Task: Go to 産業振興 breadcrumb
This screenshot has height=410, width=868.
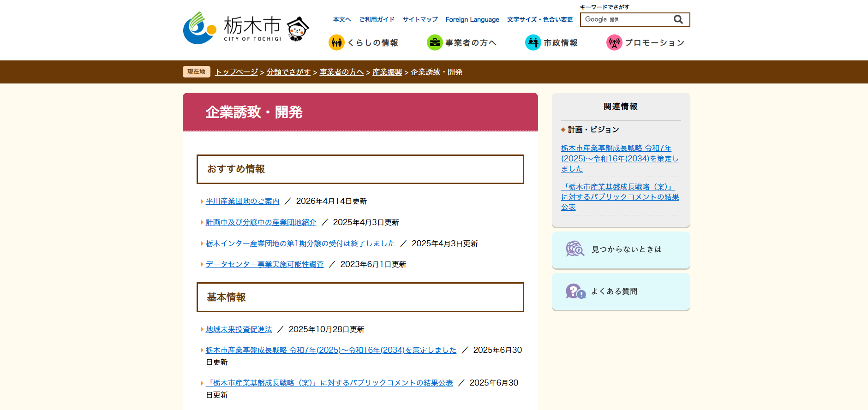Action: [387, 72]
